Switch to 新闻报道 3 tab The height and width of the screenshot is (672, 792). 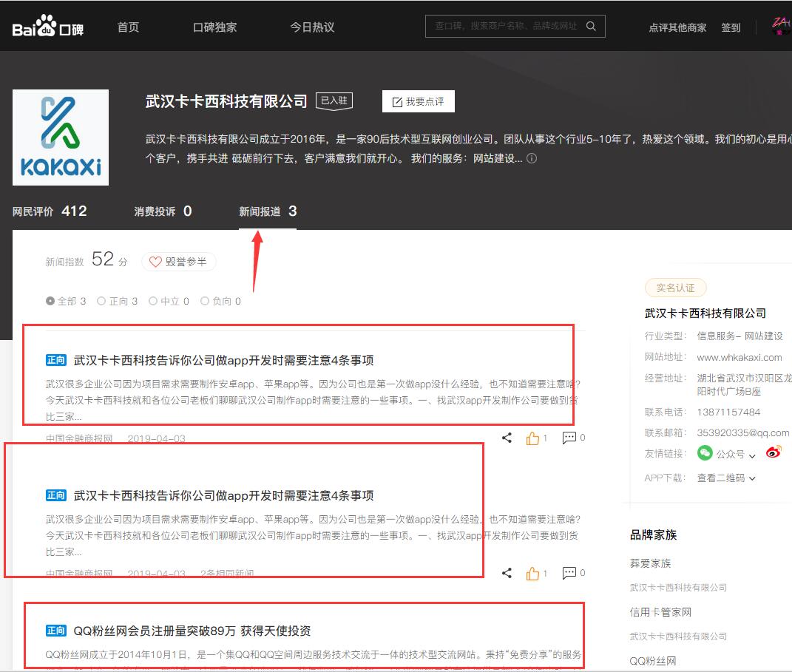point(268,211)
